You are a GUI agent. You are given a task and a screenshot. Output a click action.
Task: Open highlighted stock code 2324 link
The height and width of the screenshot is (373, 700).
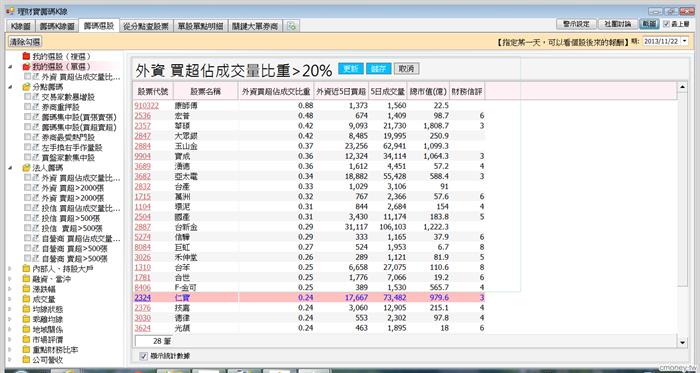[143, 298]
